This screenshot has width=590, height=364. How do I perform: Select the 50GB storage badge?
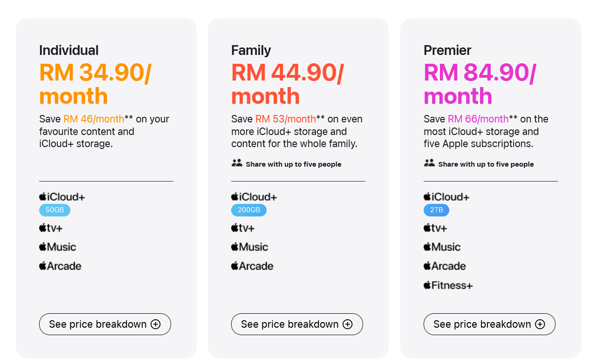[x=55, y=210]
